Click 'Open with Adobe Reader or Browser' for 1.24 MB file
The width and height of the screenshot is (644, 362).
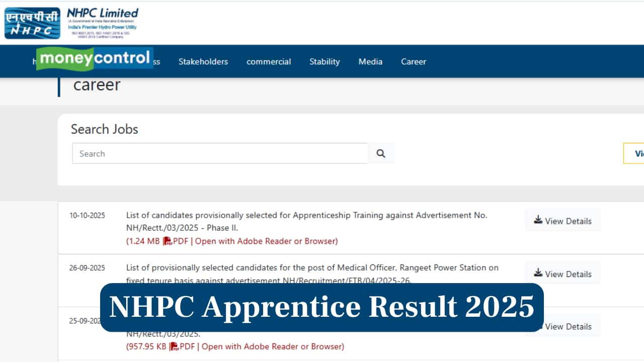[266, 241]
